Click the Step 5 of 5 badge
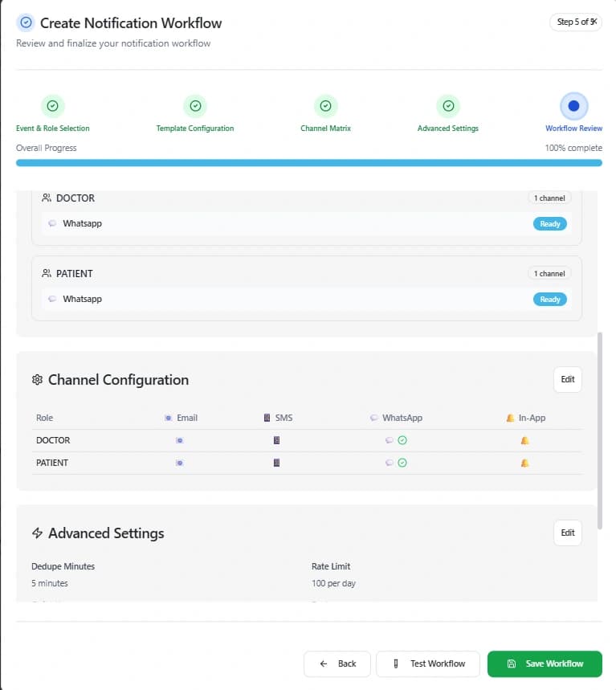Viewport: 616px width, 690px height. pos(576,22)
